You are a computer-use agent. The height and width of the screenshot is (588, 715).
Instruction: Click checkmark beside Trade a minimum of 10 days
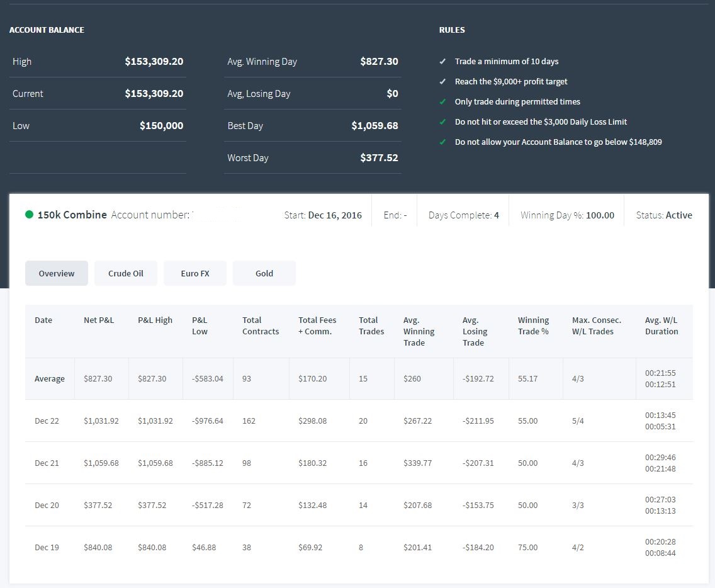(x=442, y=62)
